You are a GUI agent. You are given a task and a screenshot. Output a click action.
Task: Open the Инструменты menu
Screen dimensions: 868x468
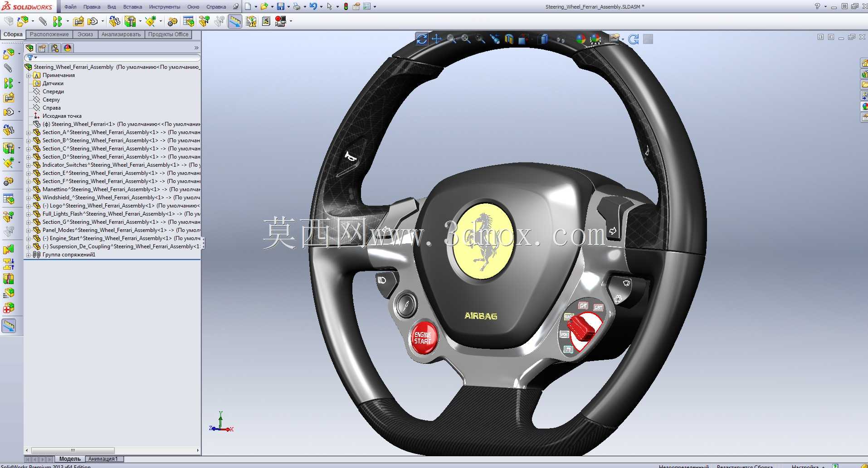tap(165, 7)
